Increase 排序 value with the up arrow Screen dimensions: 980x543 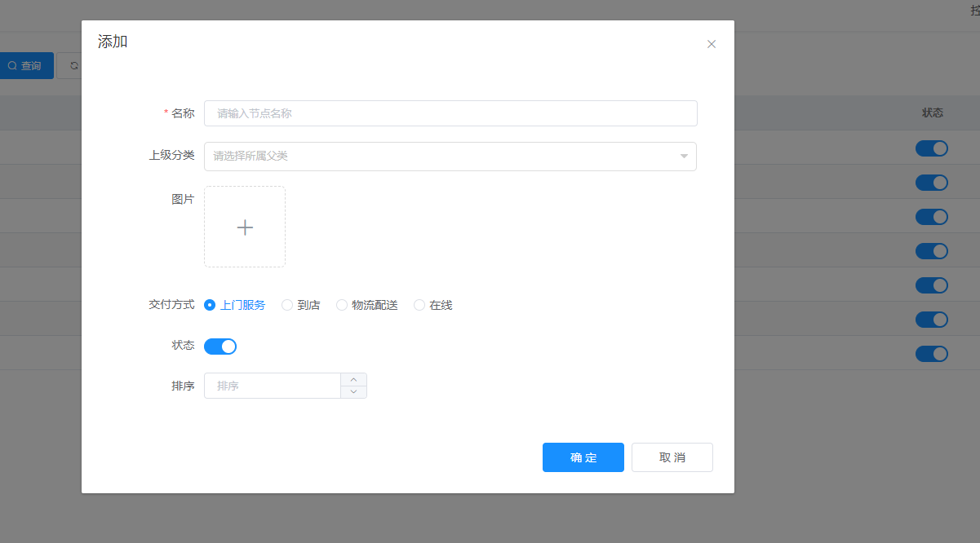pyautogui.click(x=353, y=379)
